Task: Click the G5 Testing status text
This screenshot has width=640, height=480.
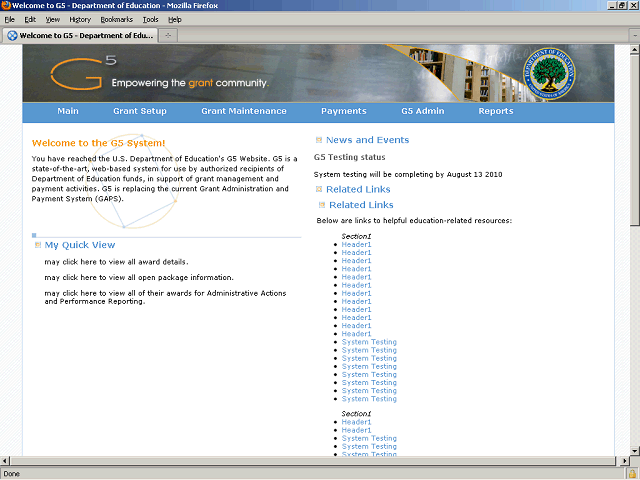Action: [x=349, y=157]
